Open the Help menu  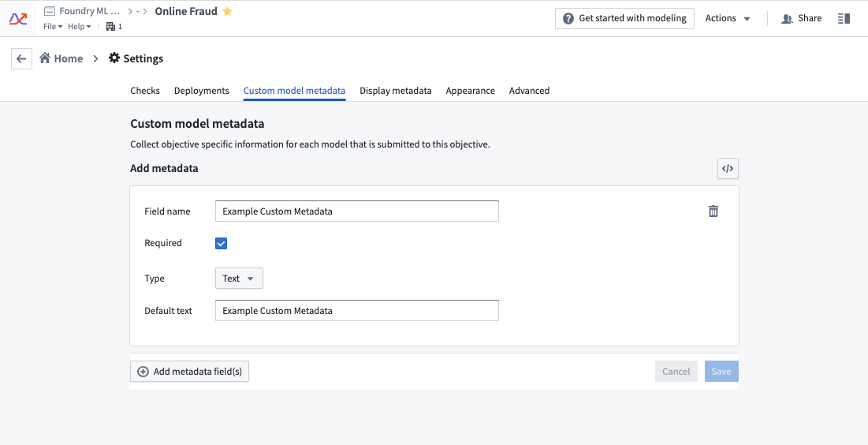click(79, 27)
